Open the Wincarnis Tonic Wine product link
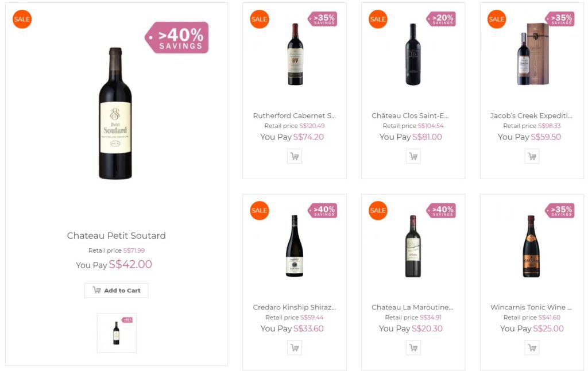The height and width of the screenshot is (371, 588). coord(532,307)
